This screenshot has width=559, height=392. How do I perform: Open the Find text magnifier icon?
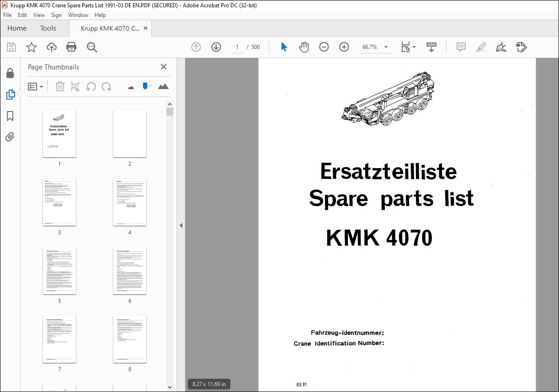(x=92, y=47)
